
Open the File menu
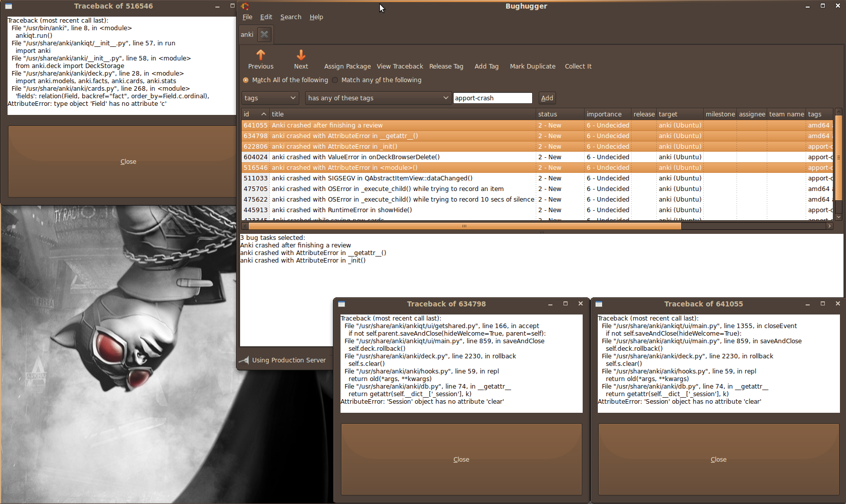[247, 17]
